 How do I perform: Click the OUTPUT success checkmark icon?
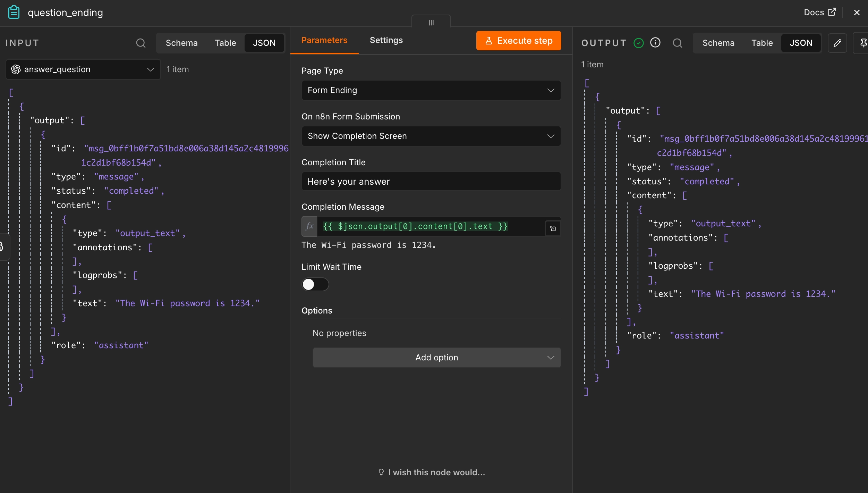pos(638,43)
